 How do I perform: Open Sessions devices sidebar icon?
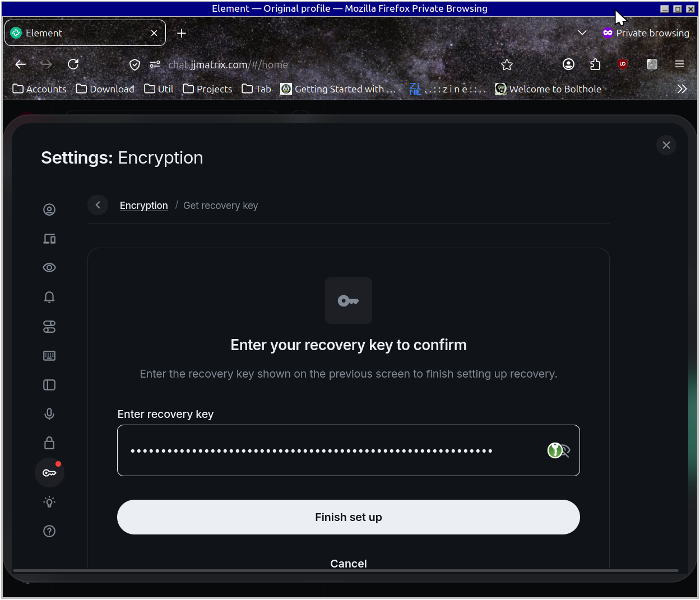49,239
